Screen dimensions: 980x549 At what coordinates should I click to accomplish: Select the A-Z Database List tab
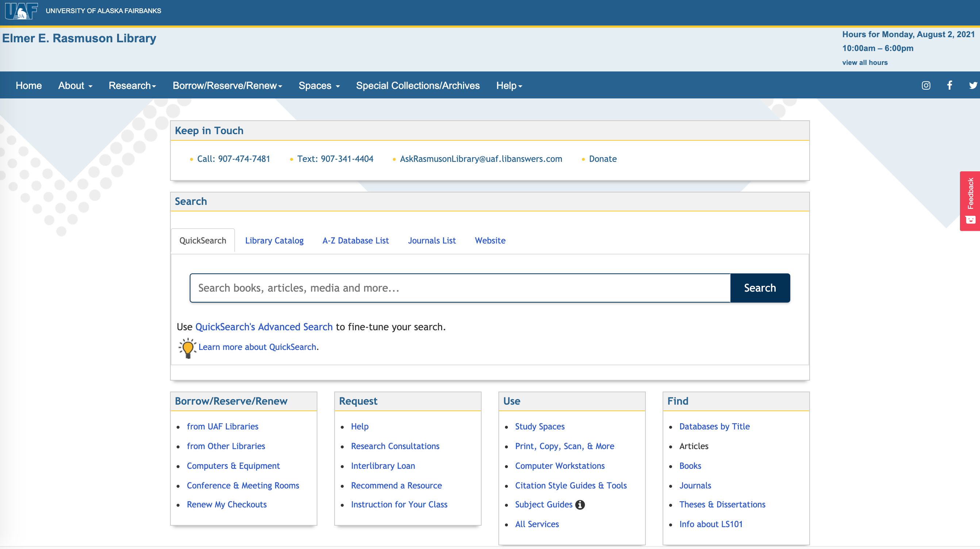click(355, 241)
